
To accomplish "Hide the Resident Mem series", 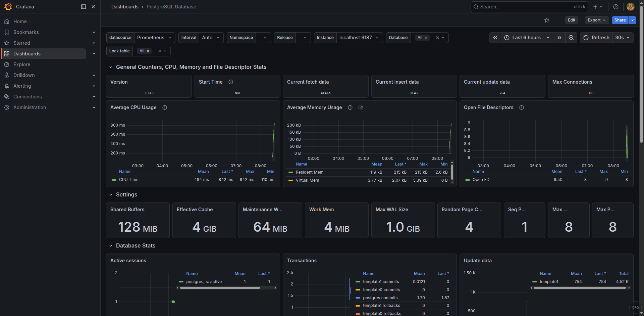I will [x=309, y=172].
